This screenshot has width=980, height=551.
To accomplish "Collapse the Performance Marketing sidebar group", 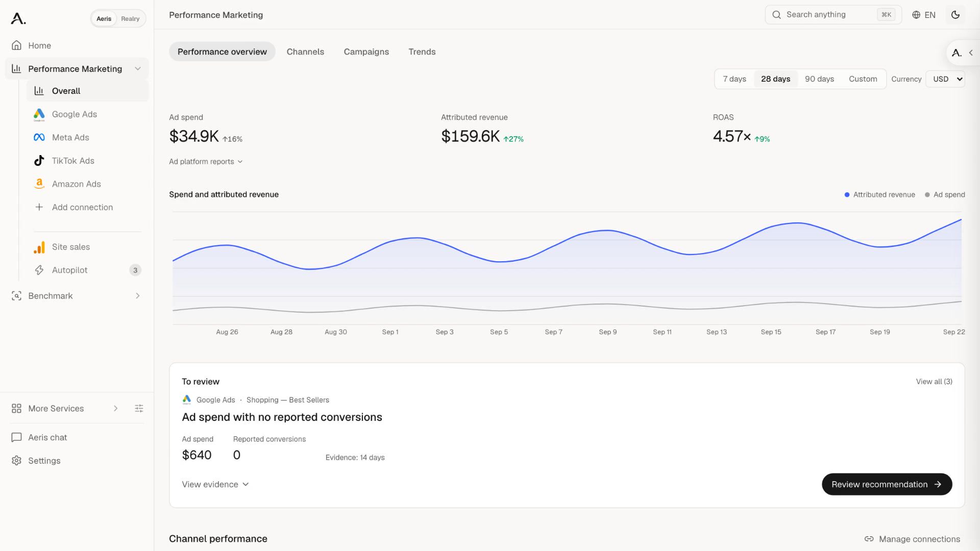I will click(137, 68).
